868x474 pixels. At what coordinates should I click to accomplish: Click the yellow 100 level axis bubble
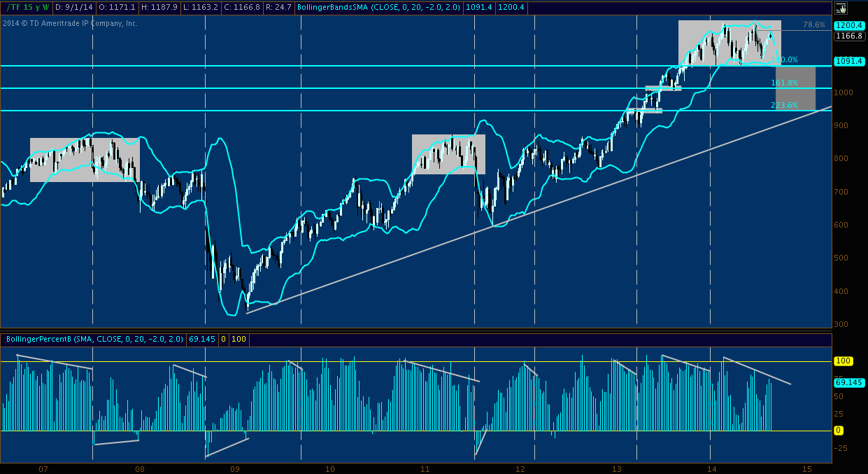[842, 361]
